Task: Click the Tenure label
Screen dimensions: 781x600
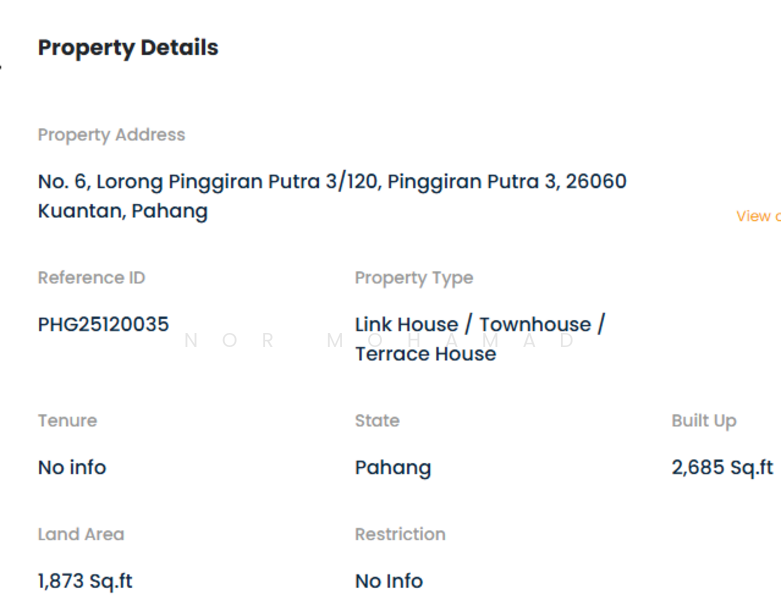Action: (x=67, y=421)
